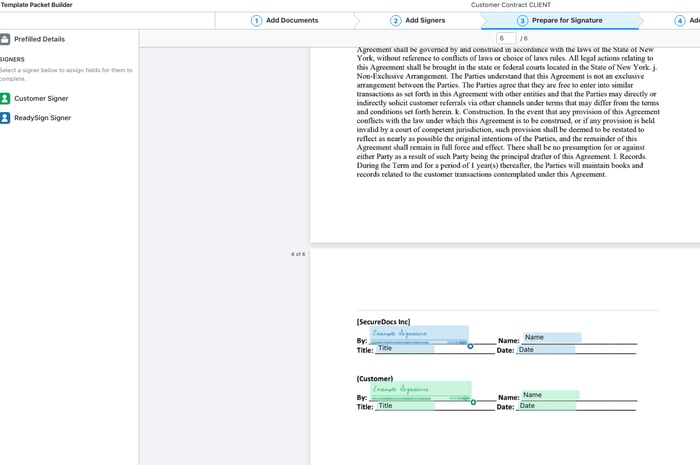The height and width of the screenshot is (465, 700).
Task: Click the Template Packet Builder title
Action: point(37,5)
